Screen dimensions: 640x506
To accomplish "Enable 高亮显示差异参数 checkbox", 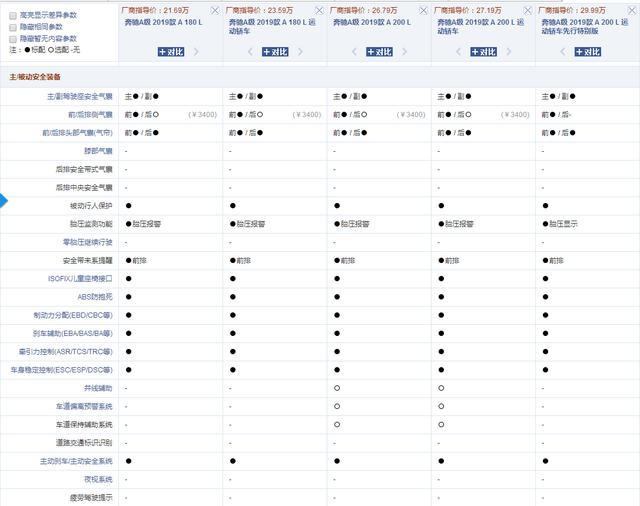I will pos(13,16).
